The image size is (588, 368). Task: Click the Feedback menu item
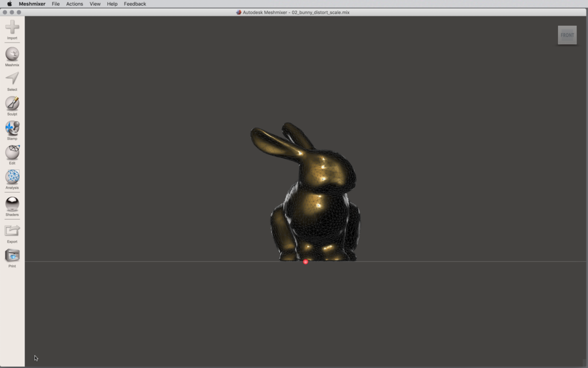(135, 4)
